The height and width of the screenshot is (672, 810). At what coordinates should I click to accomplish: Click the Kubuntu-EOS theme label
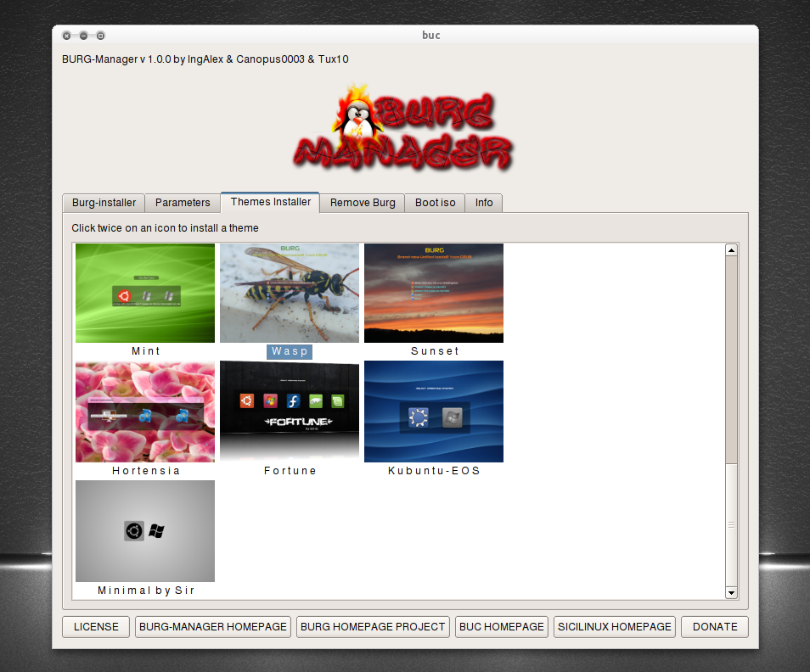(x=434, y=471)
